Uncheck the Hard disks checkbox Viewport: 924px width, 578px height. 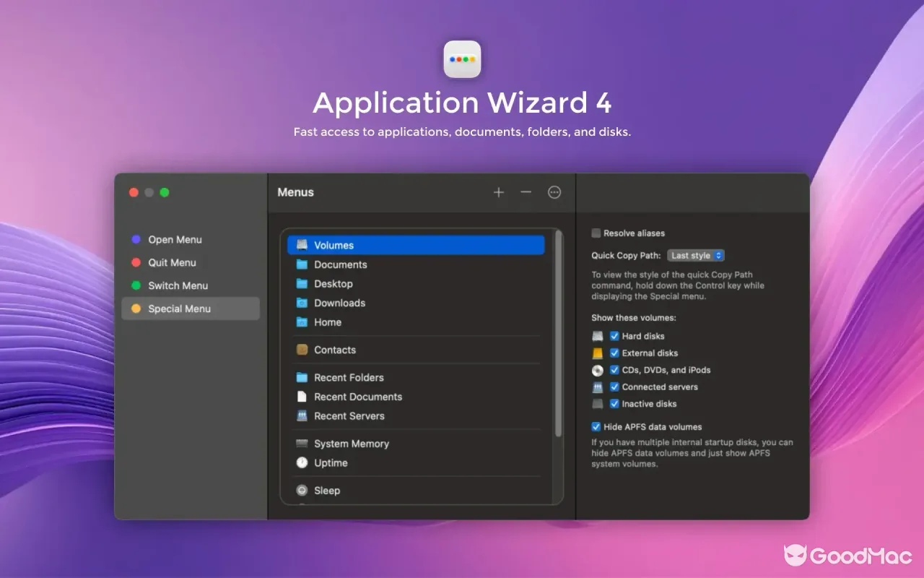(x=614, y=336)
